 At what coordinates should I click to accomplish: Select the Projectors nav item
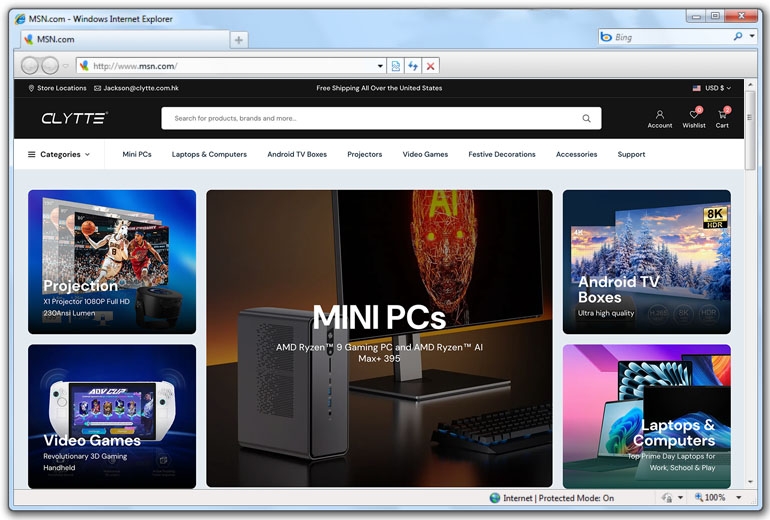(x=364, y=154)
